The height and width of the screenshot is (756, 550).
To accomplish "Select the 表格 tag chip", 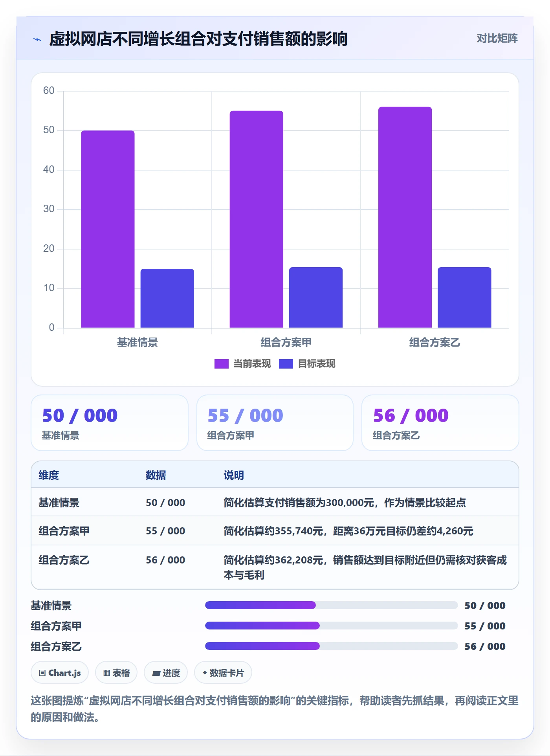I will click(116, 673).
